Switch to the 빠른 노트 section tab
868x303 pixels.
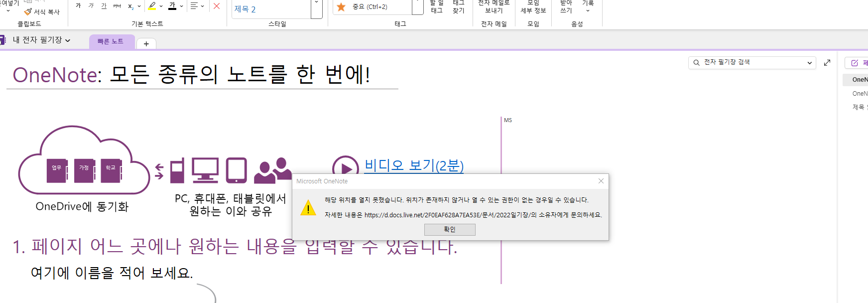[111, 41]
